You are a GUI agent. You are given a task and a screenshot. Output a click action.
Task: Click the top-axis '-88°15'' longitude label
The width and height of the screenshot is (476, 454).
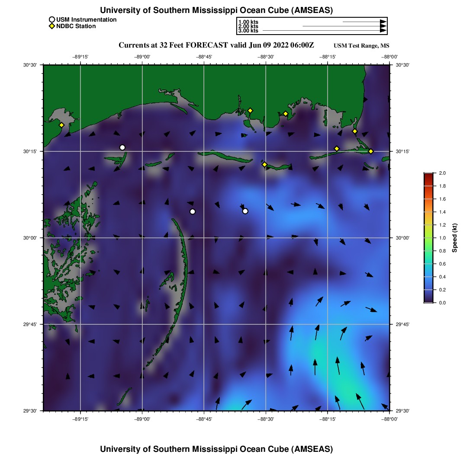pyautogui.click(x=328, y=57)
